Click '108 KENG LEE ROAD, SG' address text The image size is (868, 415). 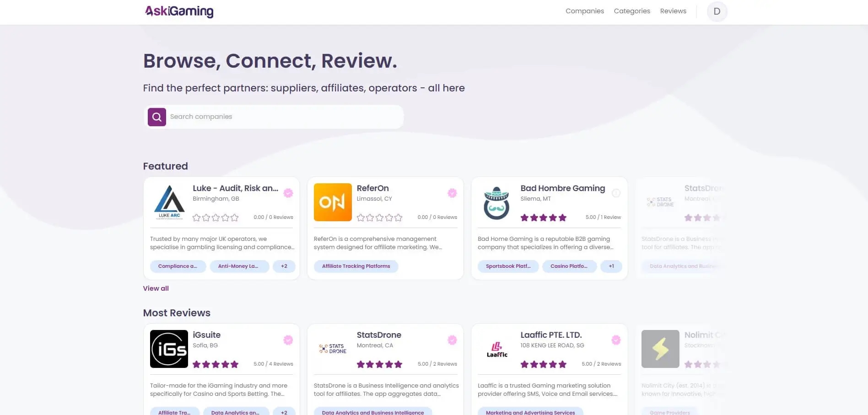[552, 346]
